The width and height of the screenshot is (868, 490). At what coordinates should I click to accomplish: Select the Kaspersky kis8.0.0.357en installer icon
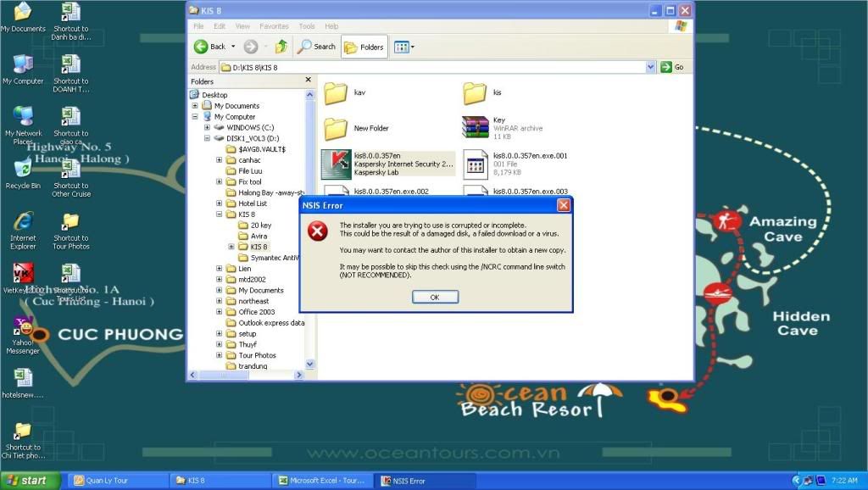[336, 164]
